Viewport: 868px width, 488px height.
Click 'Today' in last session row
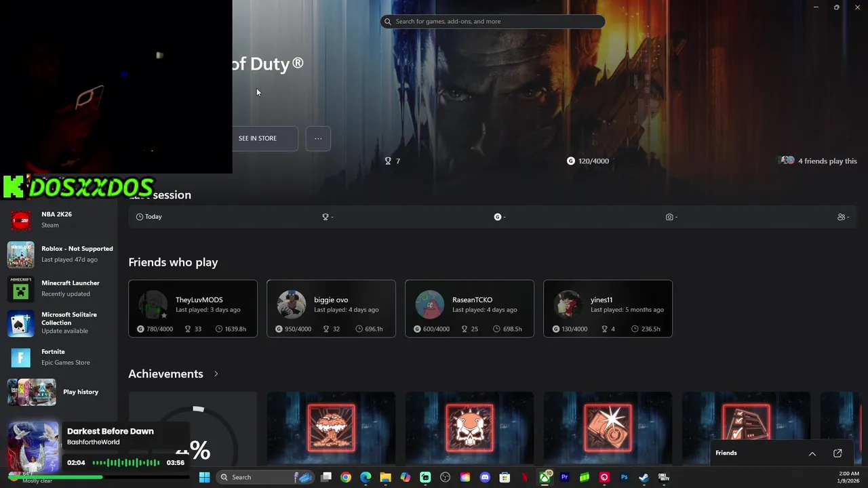point(153,217)
